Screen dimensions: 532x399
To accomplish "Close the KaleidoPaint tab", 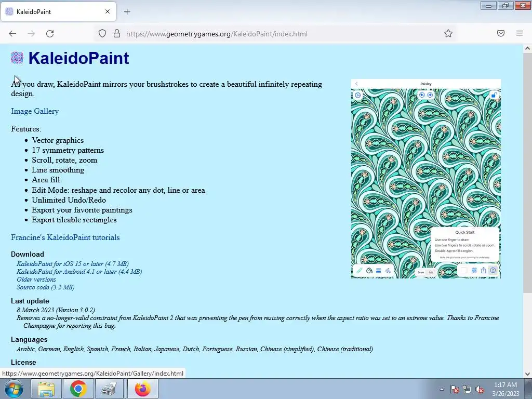I will pyautogui.click(x=108, y=11).
